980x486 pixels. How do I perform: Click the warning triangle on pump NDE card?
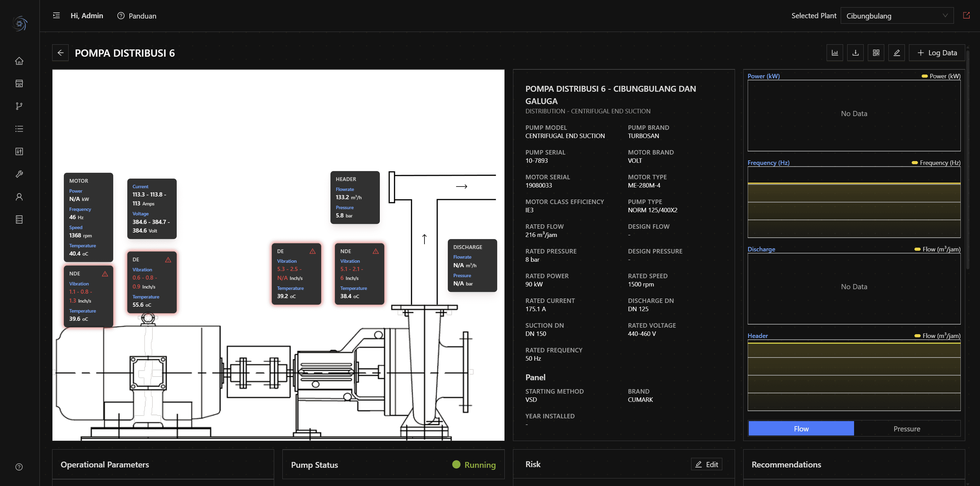pos(376,251)
